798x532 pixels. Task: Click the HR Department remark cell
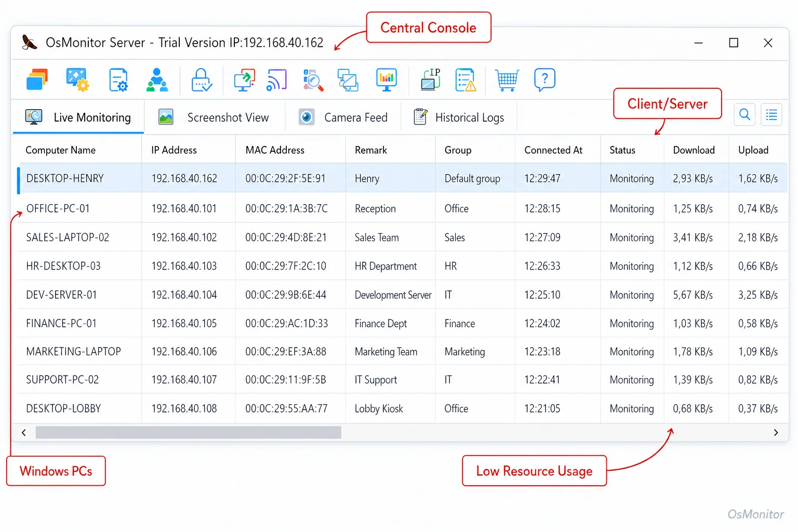click(385, 266)
